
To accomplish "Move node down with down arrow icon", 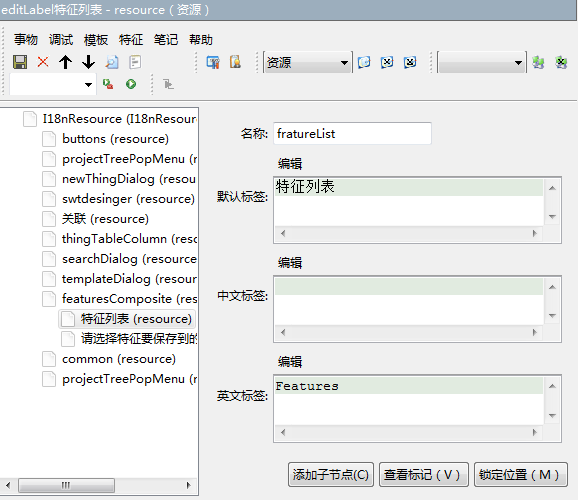I will click(x=88, y=62).
